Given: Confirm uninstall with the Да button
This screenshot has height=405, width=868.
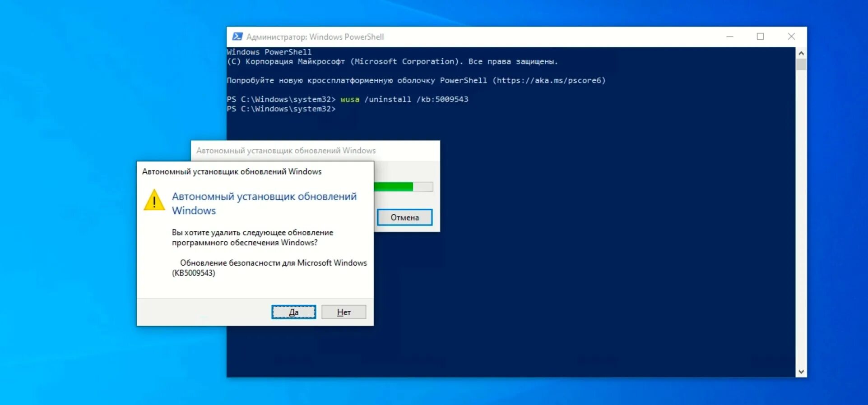Looking at the screenshot, I should pos(293,312).
